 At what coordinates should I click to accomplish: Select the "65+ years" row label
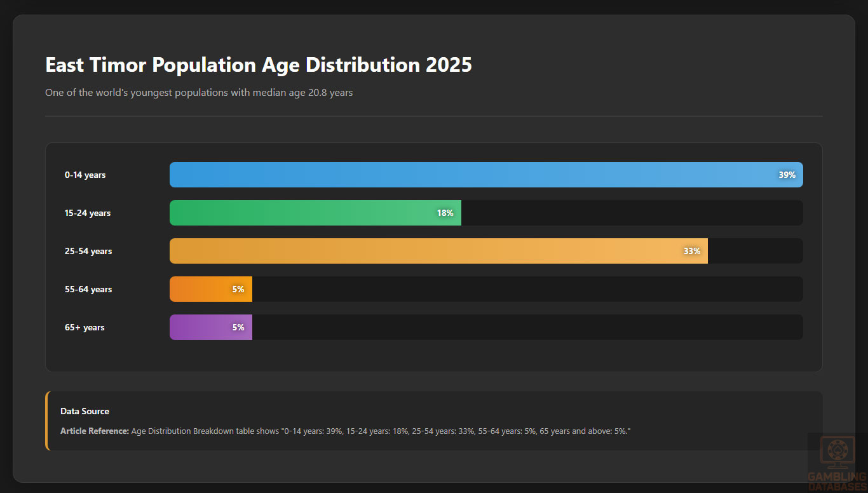[x=85, y=327]
